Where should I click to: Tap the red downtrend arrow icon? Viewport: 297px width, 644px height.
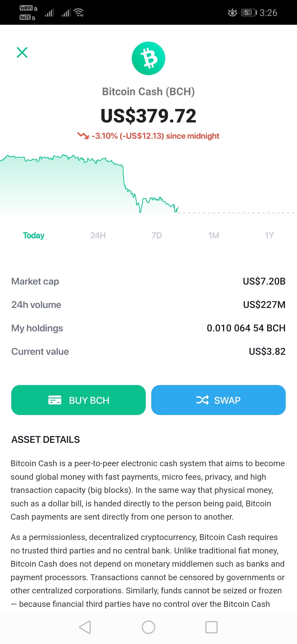click(x=83, y=136)
